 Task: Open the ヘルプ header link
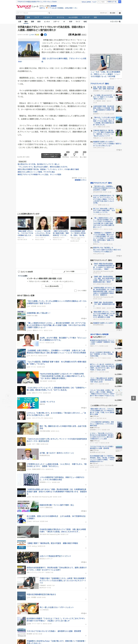point(94,2)
